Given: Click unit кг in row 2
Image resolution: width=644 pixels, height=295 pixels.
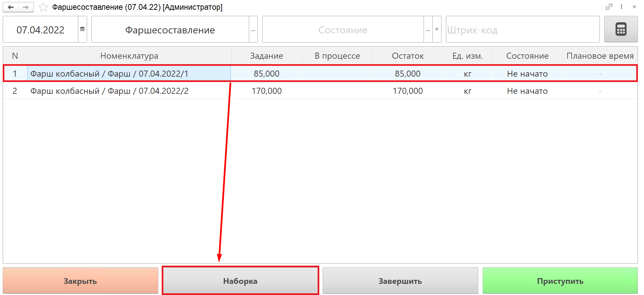Looking at the screenshot, I should pyautogui.click(x=467, y=91).
